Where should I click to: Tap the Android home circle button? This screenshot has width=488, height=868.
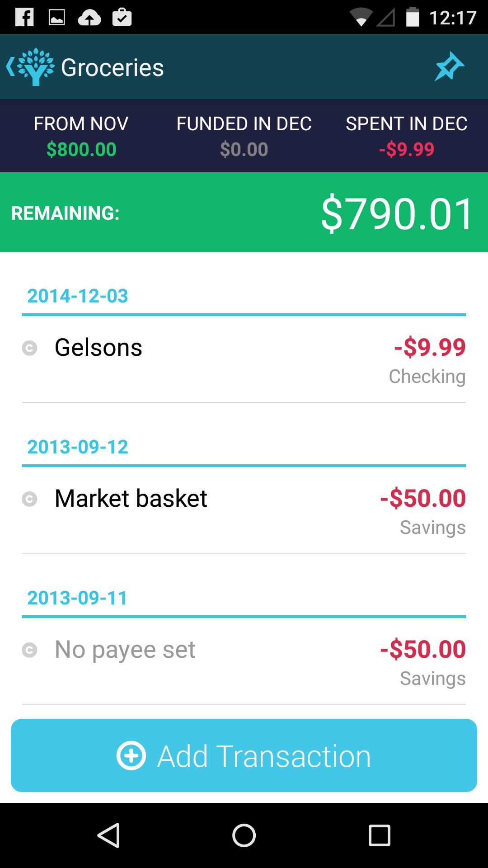click(244, 835)
